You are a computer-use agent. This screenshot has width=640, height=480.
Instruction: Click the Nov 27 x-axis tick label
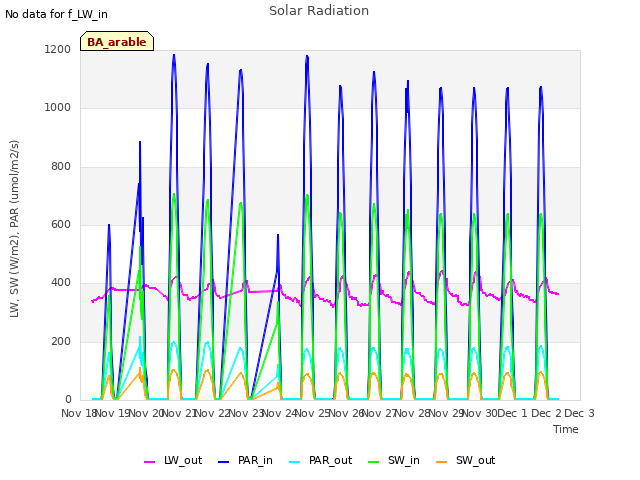pyautogui.click(x=379, y=413)
